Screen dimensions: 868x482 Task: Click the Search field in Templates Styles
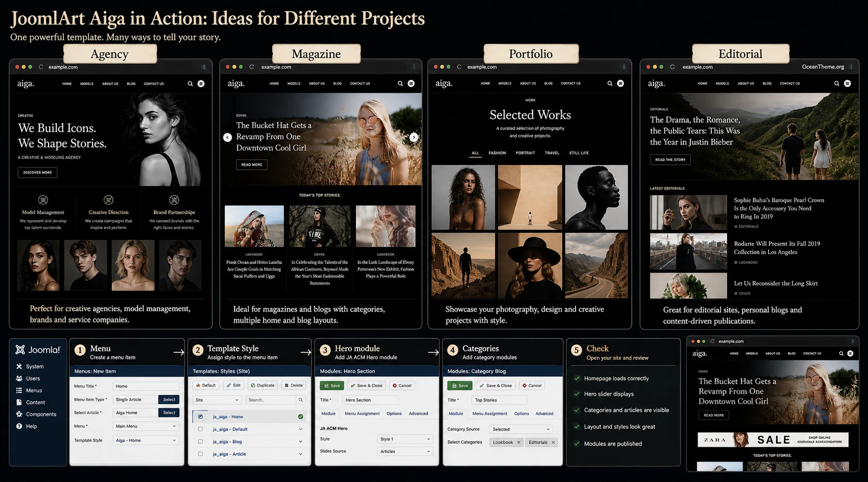[x=271, y=400]
